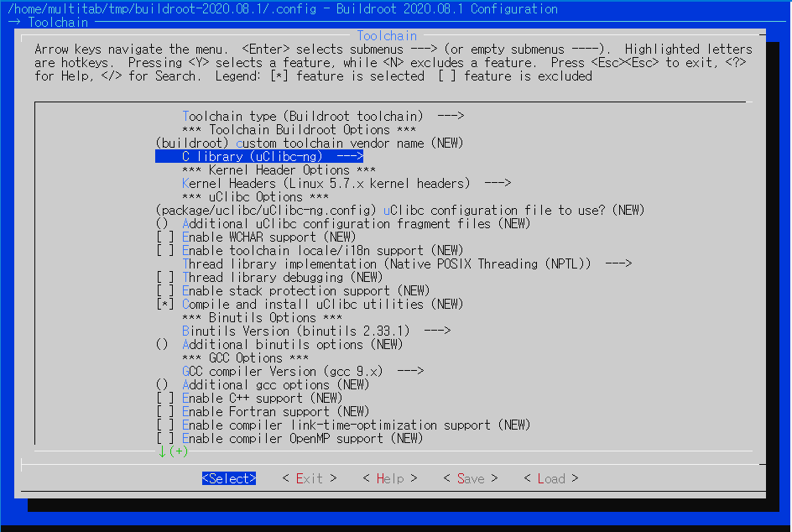Edit uClibc configuration file to use
792x532 pixels.
(400, 210)
